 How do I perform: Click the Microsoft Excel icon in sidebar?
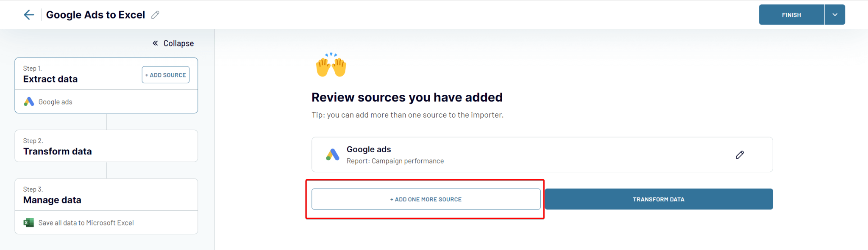pyautogui.click(x=29, y=223)
